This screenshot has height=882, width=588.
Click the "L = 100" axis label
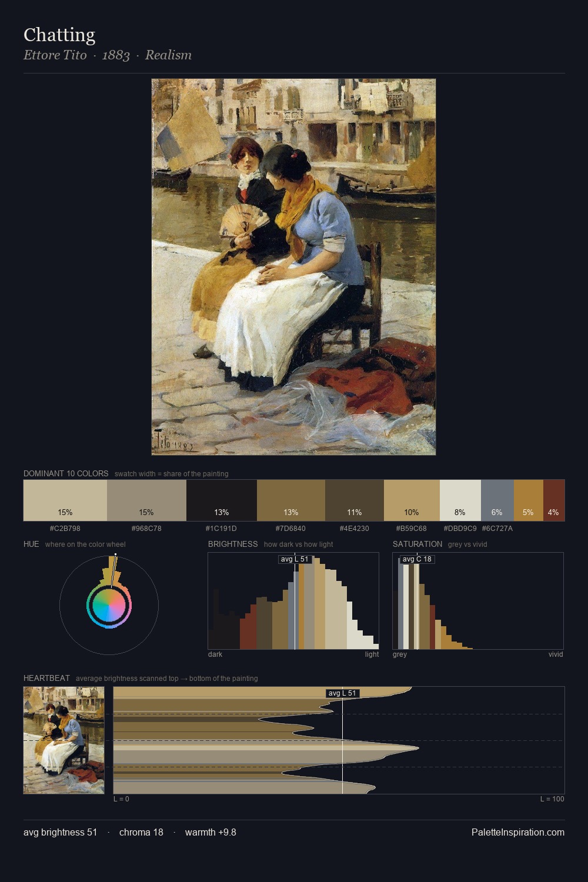point(552,799)
